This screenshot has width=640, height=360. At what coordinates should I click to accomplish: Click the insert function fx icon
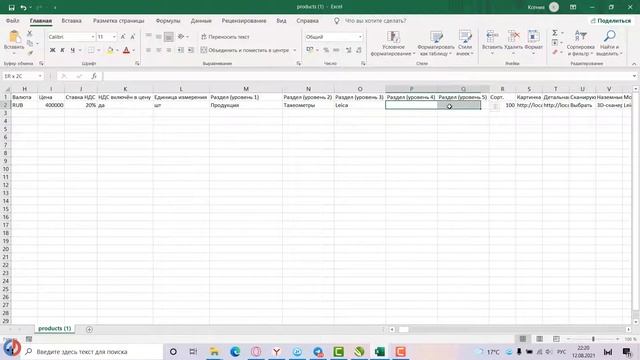94,76
